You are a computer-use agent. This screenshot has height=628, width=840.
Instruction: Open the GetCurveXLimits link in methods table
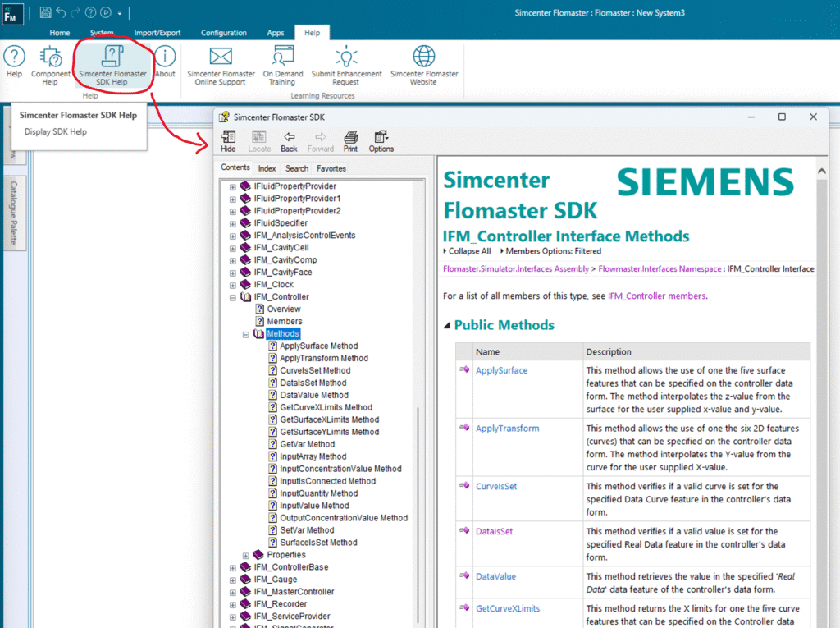[x=508, y=608]
